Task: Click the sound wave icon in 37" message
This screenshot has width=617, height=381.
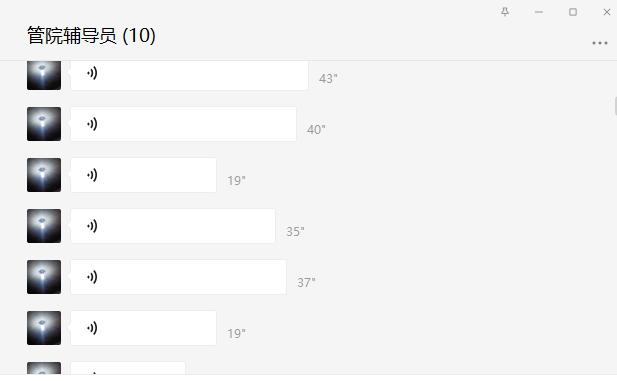Action: click(x=92, y=277)
